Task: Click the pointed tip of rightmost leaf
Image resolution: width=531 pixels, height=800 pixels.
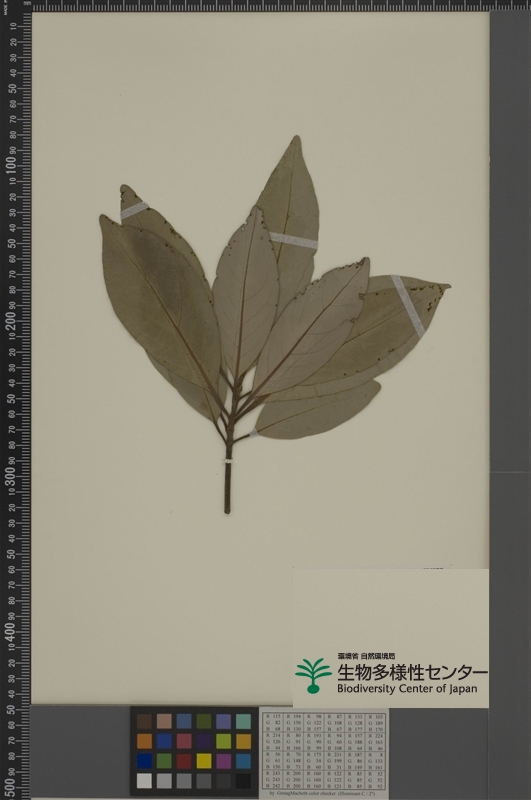Action: [447, 287]
